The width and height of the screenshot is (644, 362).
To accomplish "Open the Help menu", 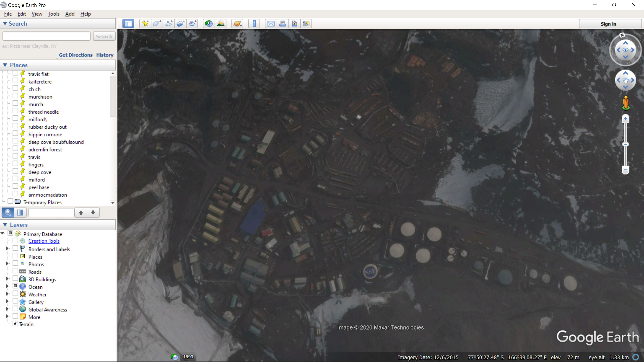I will (86, 14).
